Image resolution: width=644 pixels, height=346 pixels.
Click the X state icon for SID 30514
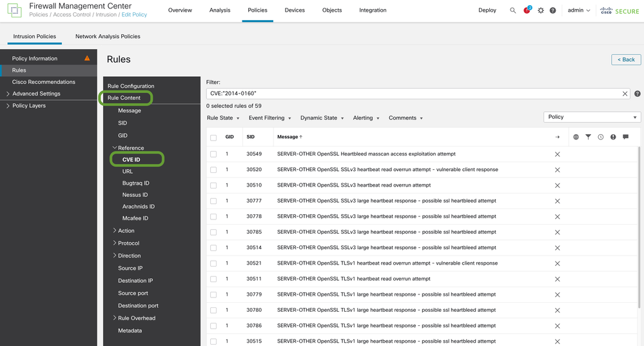pyautogui.click(x=558, y=248)
